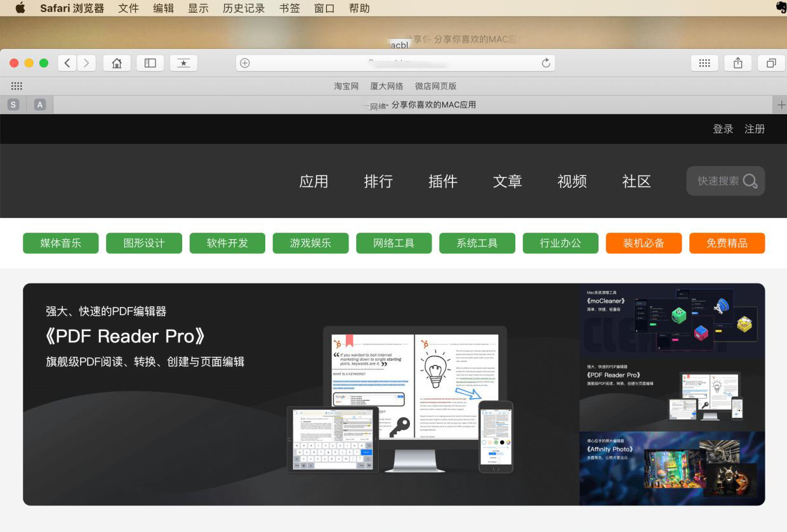Select the 游戏娱乐 category button
Viewport: 787px width, 532px height.
(310, 243)
